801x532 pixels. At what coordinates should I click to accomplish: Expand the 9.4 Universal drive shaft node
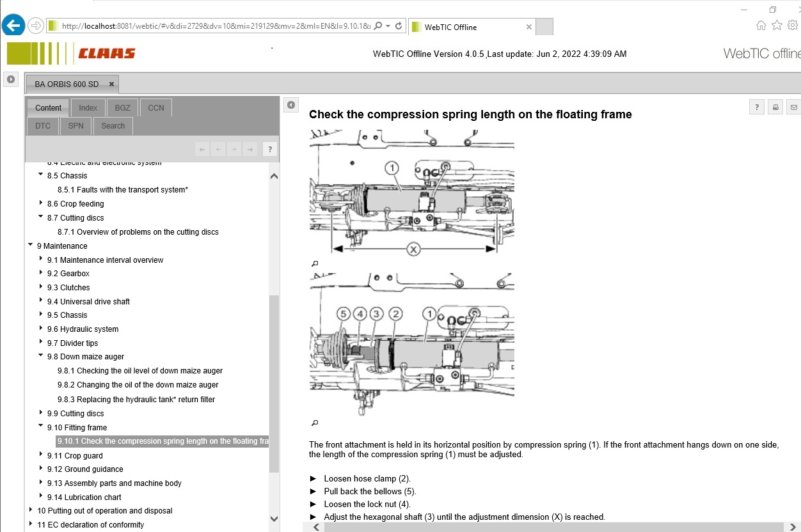[41, 301]
